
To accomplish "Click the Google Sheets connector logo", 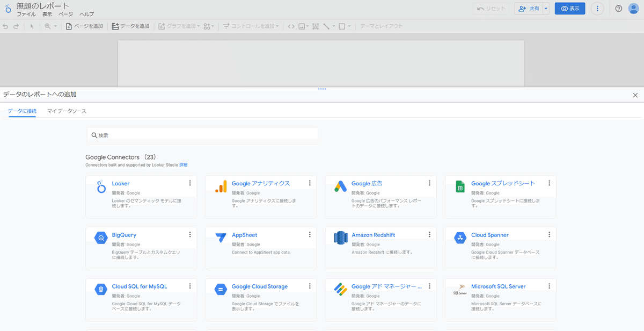I will tap(460, 186).
